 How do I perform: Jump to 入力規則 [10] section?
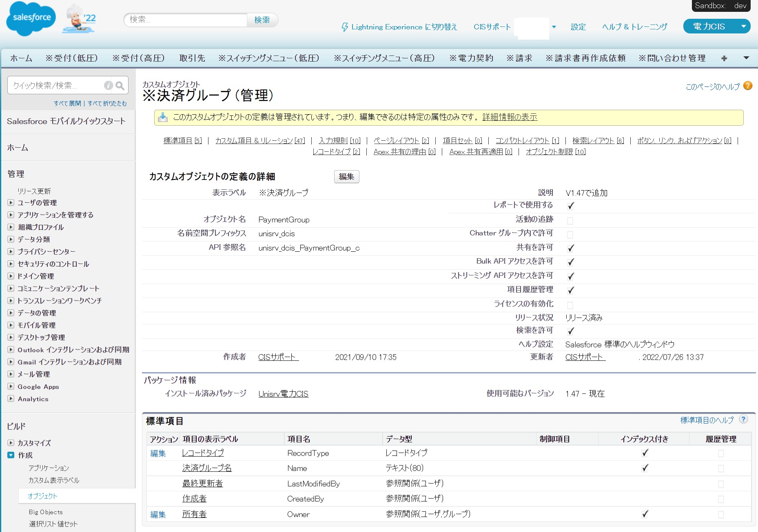click(x=339, y=140)
